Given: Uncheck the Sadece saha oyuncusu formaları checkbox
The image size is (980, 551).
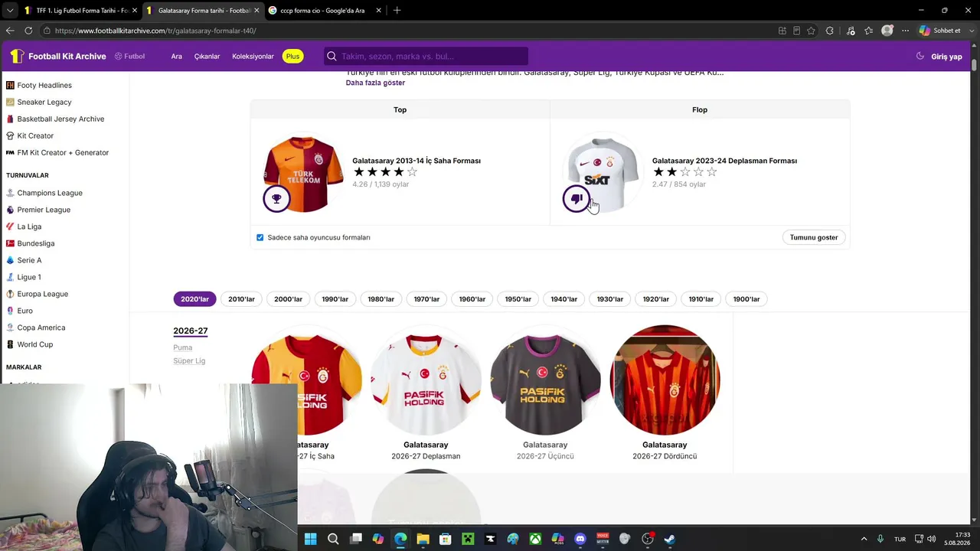Looking at the screenshot, I should 260,237.
